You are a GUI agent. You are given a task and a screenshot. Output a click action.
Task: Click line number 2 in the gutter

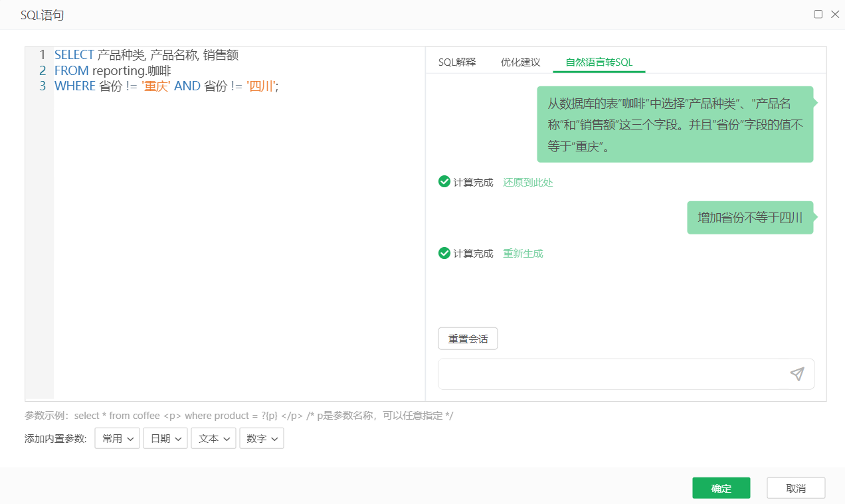pyautogui.click(x=43, y=70)
